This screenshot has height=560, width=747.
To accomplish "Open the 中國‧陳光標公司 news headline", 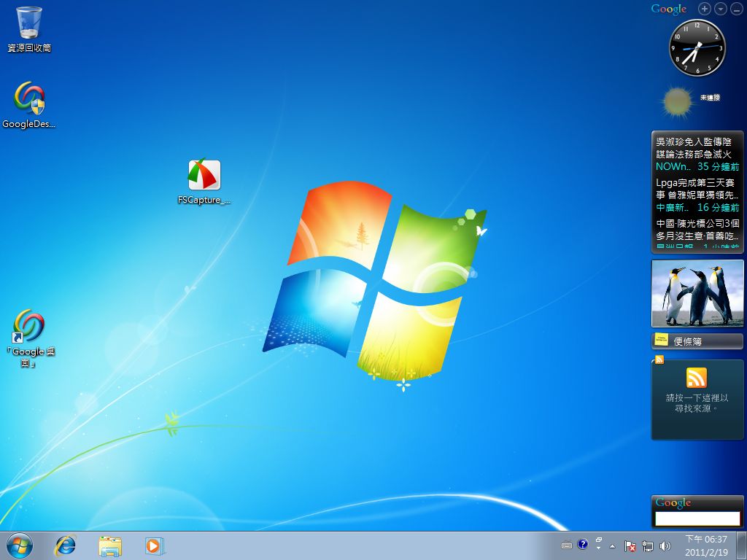I will (697, 230).
